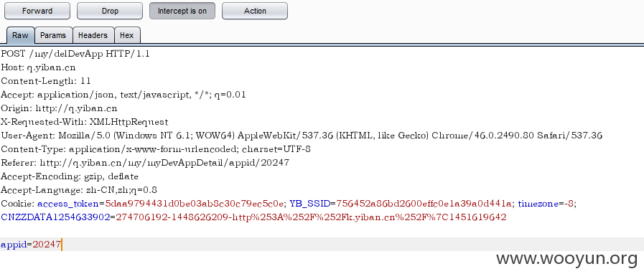Select the YB_SSID cookie value

(424, 204)
